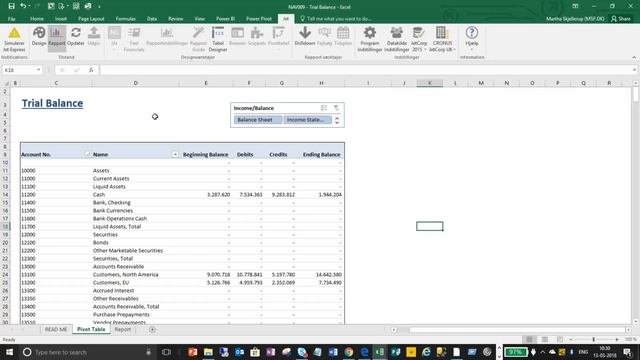The height and width of the screenshot is (360, 640).
Task: Clear filter on the Income/Balance slicer
Action: 336,108
